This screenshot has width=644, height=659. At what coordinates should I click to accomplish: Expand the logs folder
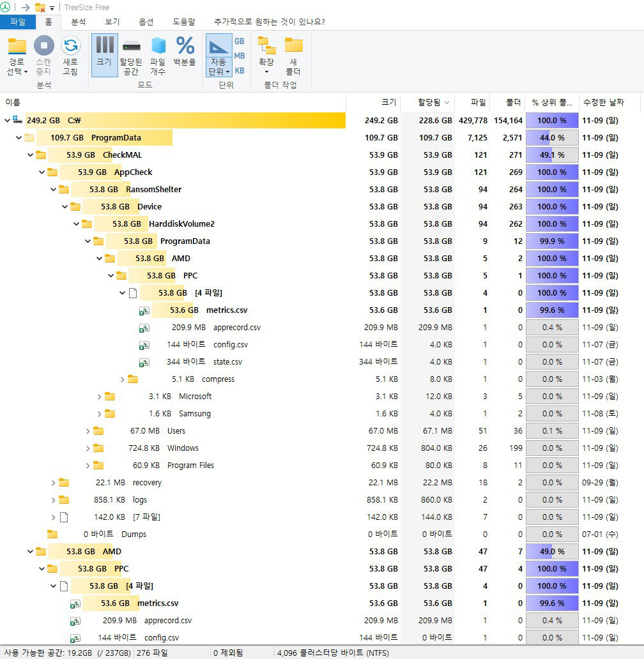click(53, 500)
